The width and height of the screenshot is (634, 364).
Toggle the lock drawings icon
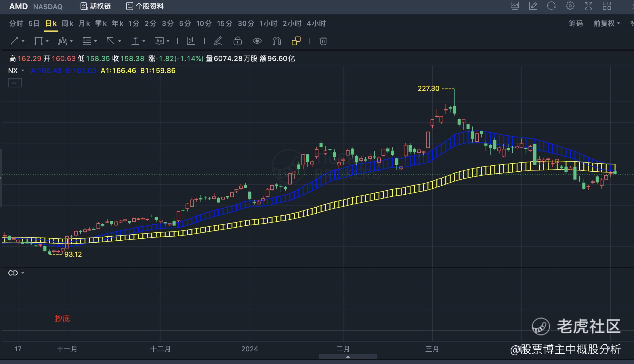[x=237, y=41]
